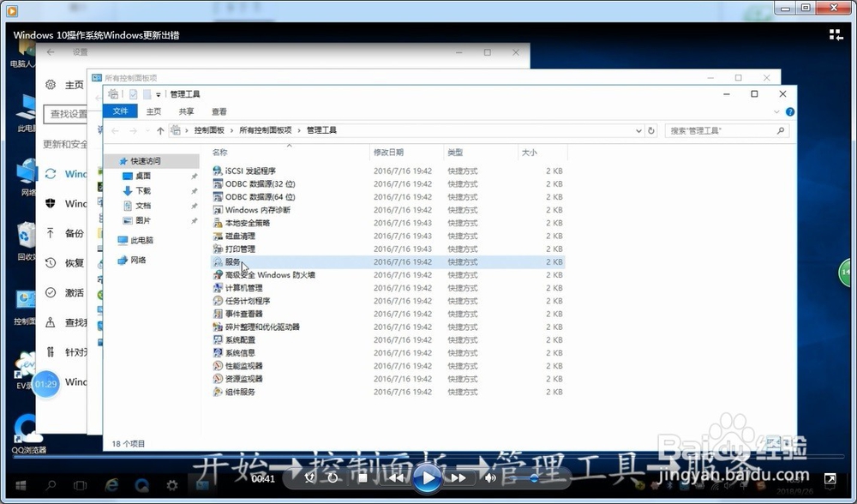
Task: Play the video with the round play button
Action: [x=427, y=478]
